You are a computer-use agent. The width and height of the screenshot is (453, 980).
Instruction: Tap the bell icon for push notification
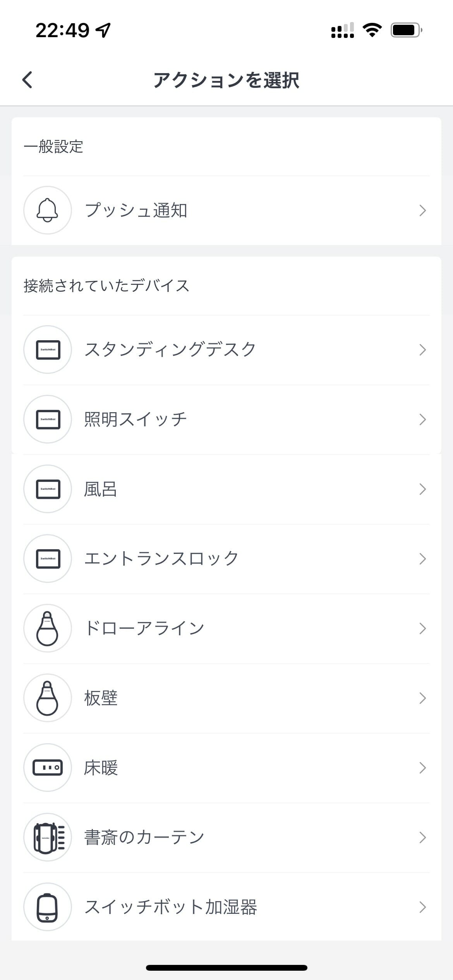tap(48, 210)
